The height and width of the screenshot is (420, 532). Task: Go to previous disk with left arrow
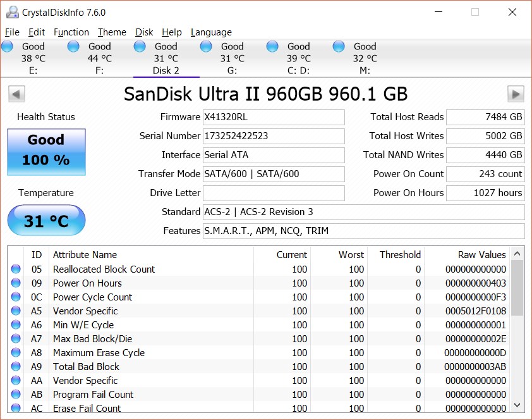coord(16,94)
